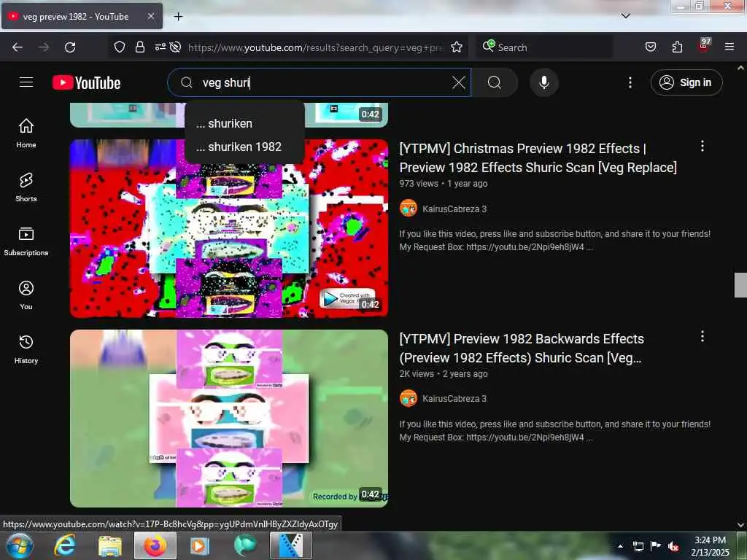Open action menu for Backwards Effects video

[x=702, y=337]
